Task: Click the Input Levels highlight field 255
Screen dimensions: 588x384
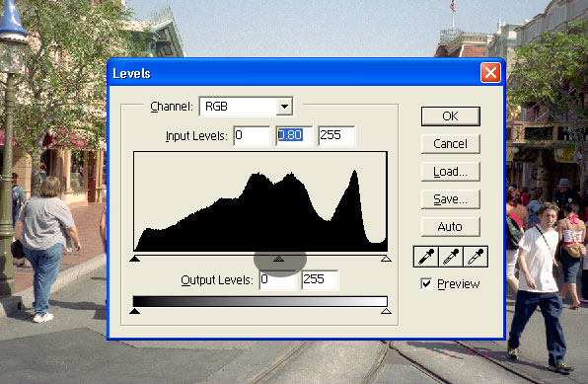Action: point(336,135)
